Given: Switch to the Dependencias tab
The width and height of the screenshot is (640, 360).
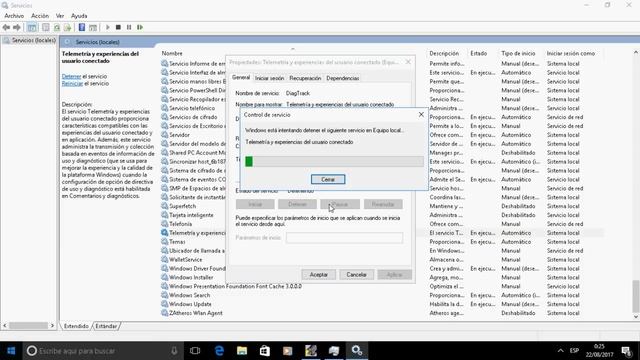Looking at the screenshot, I should [342, 78].
